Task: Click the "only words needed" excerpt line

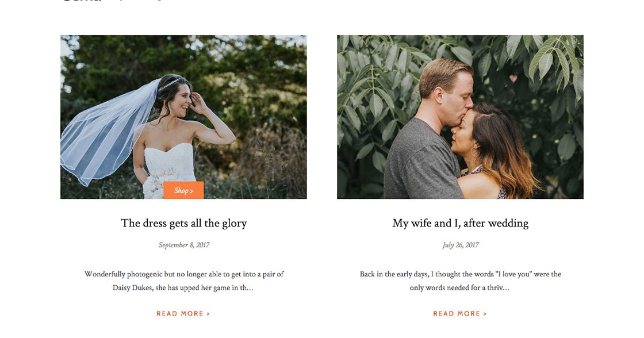Action: pos(459,287)
